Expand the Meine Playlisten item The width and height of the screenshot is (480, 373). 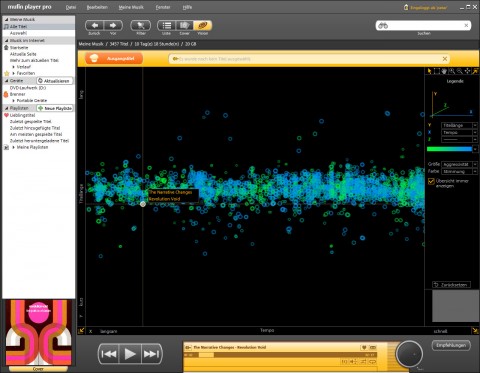click(x=13, y=147)
